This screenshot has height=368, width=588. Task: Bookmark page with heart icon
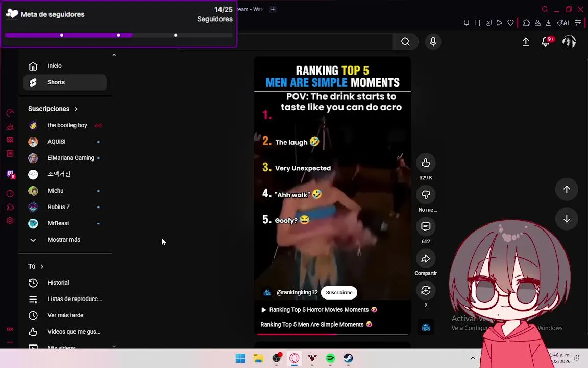point(511,23)
